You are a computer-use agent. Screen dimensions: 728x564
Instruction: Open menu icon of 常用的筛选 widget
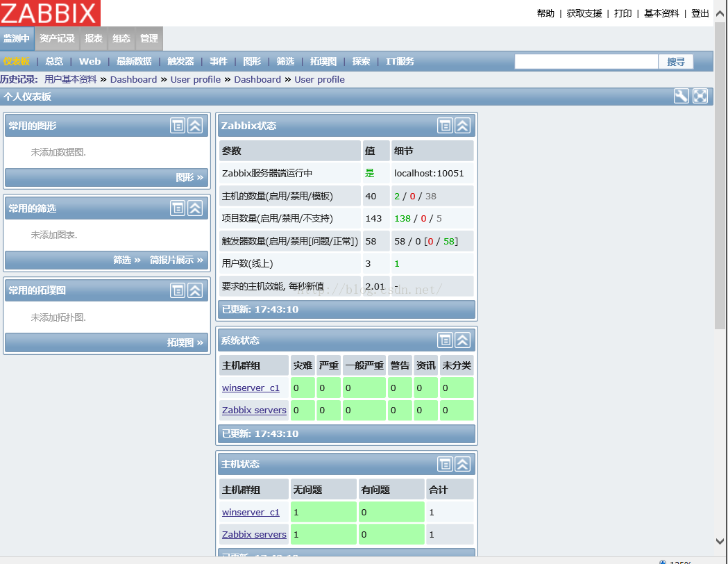pos(178,208)
